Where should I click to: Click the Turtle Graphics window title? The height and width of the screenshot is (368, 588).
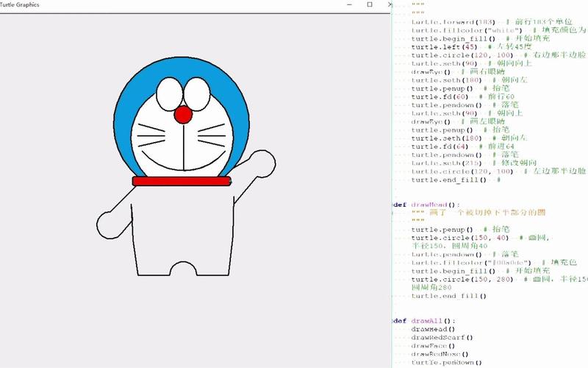click(20, 4)
